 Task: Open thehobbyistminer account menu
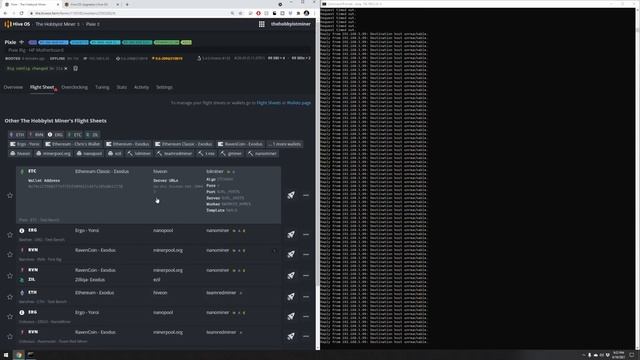pyautogui.click(x=291, y=24)
